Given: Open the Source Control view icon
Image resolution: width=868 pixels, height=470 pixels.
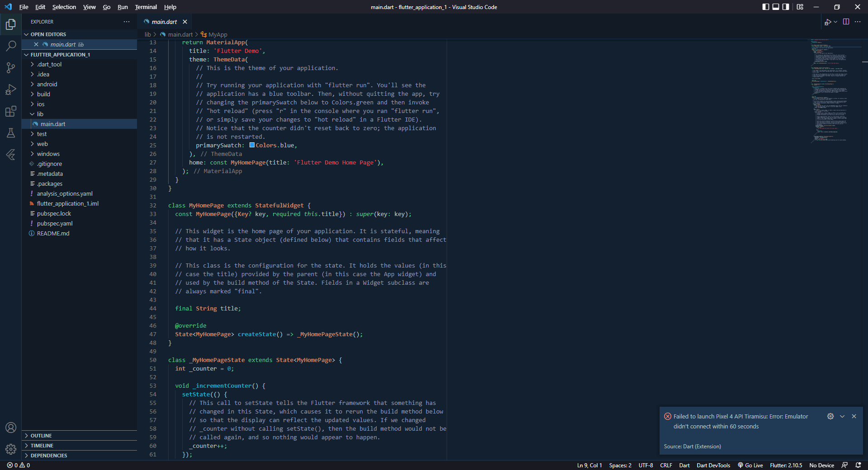Looking at the screenshot, I should [x=11, y=68].
